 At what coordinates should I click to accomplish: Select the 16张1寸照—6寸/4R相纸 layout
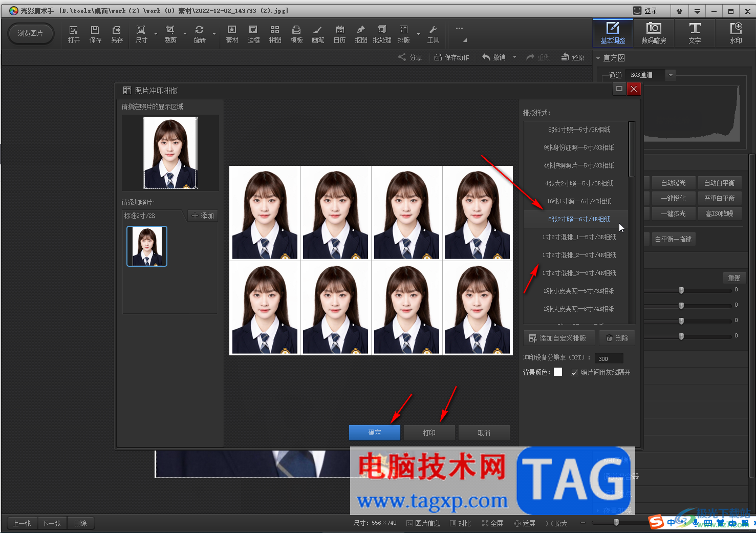click(579, 201)
